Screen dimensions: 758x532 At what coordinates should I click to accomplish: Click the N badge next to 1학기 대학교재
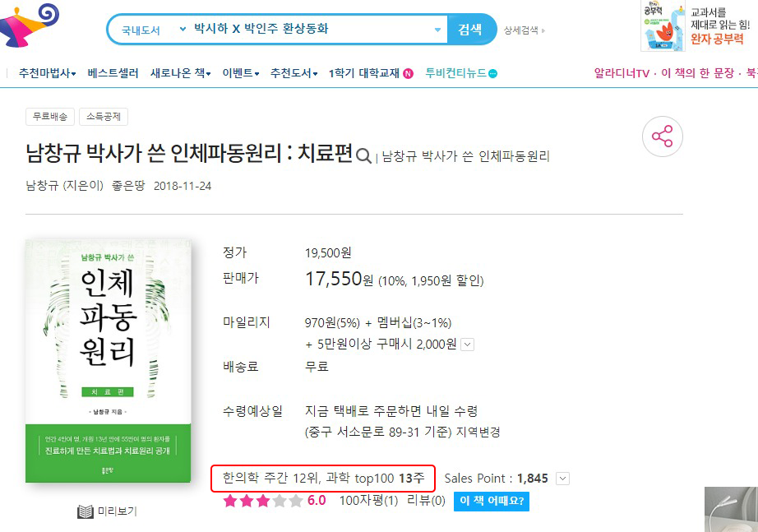408,73
